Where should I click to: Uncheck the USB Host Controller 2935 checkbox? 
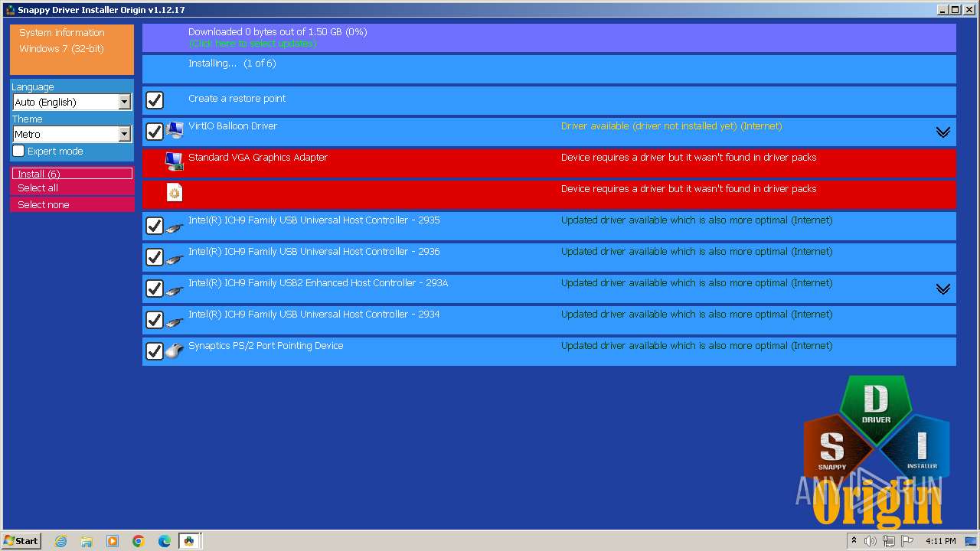[x=155, y=226]
